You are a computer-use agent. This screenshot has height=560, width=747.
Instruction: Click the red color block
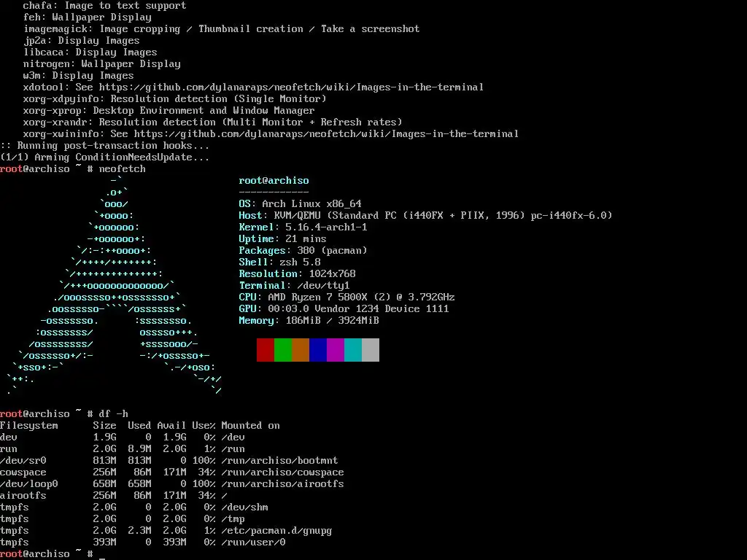coord(266,350)
